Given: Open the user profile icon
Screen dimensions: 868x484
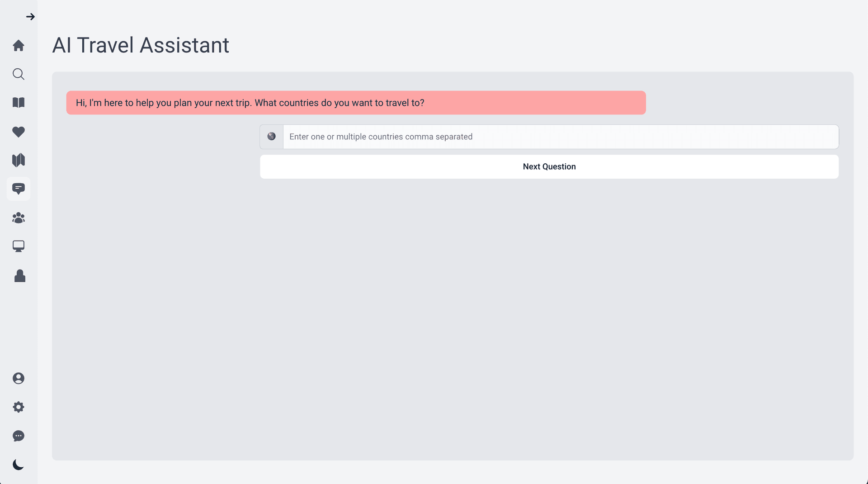Looking at the screenshot, I should coord(19,378).
